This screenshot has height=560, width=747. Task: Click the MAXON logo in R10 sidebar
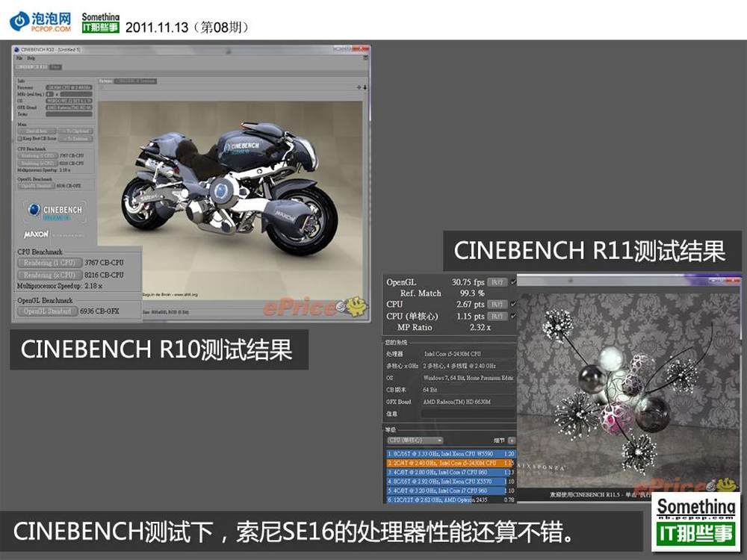pyautogui.click(x=36, y=234)
